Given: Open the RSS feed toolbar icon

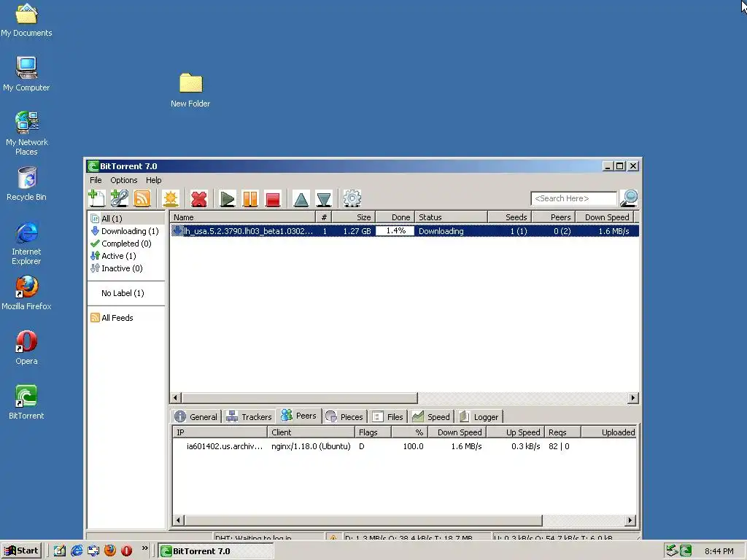Looking at the screenshot, I should (x=142, y=198).
